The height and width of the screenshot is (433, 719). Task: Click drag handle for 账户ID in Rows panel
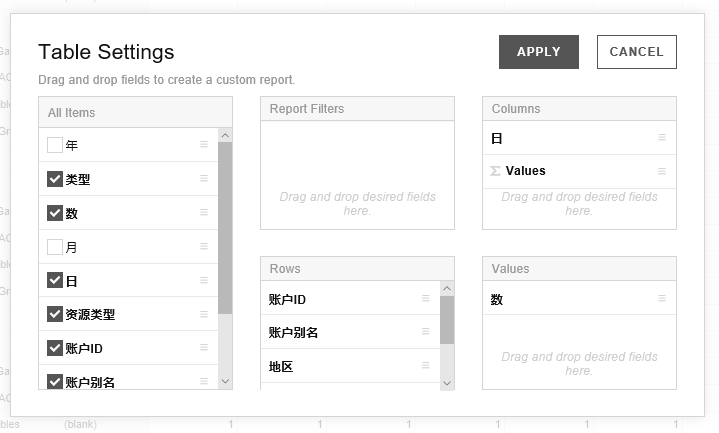(x=425, y=299)
